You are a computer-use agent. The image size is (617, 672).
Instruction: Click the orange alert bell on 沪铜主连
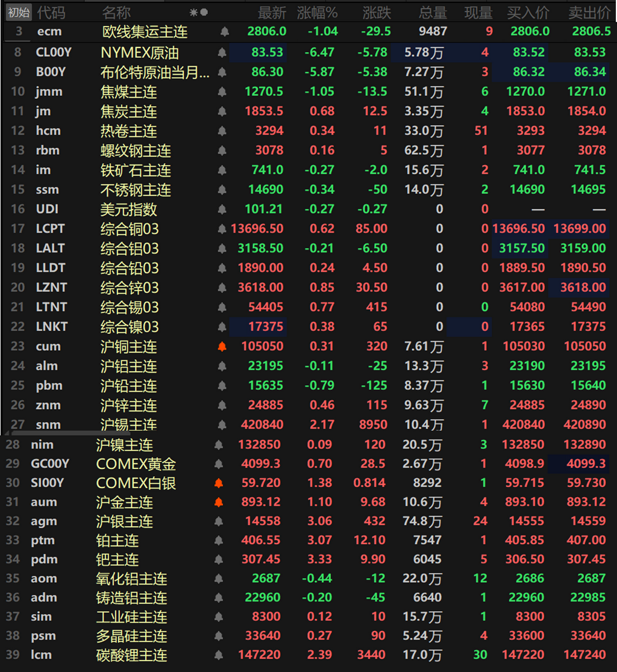(222, 347)
